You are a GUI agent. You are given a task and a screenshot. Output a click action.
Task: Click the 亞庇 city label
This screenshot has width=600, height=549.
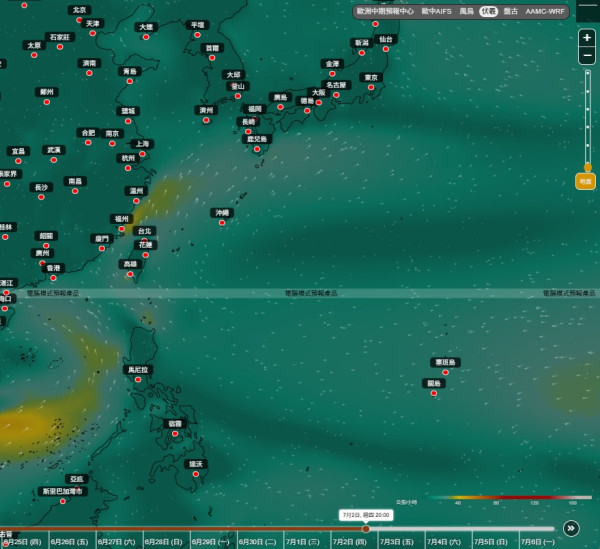(77, 479)
